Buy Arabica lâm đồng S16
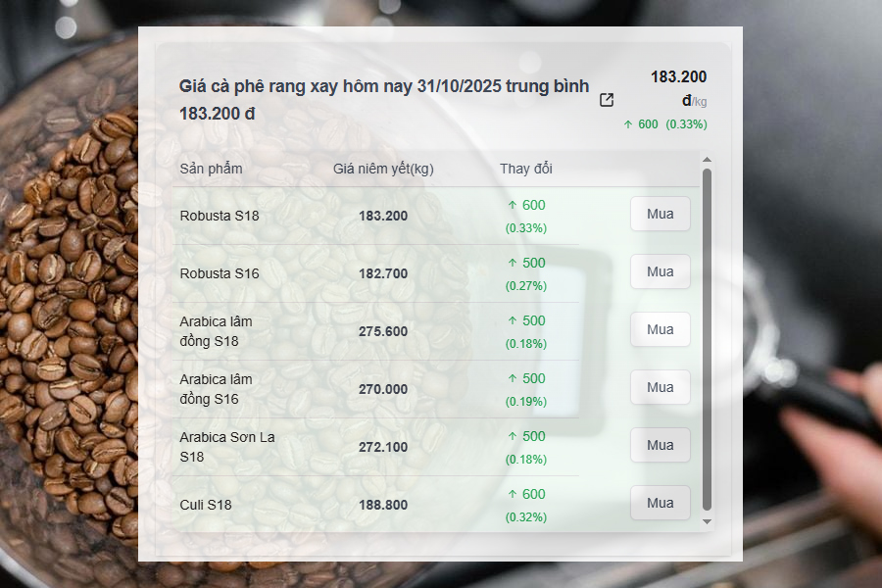The image size is (882, 588). 660,388
